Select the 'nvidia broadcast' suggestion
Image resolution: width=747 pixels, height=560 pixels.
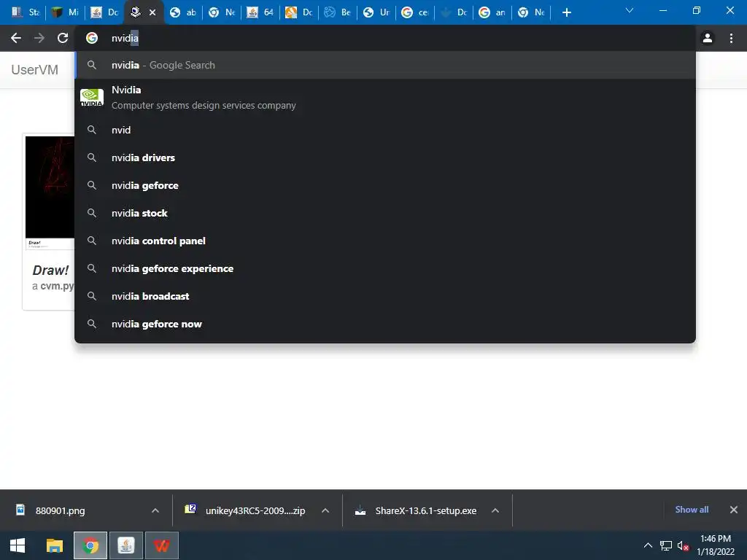[x=385, y=296]
